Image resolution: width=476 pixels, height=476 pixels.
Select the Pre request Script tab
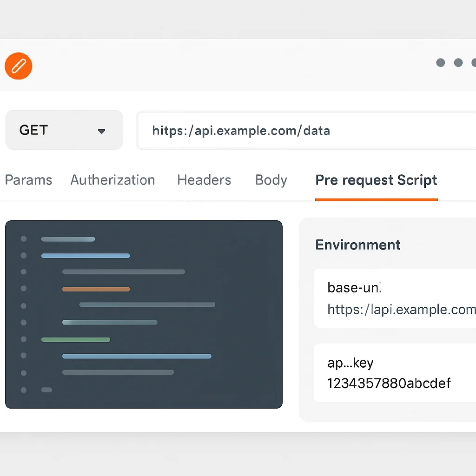[376, 180]
